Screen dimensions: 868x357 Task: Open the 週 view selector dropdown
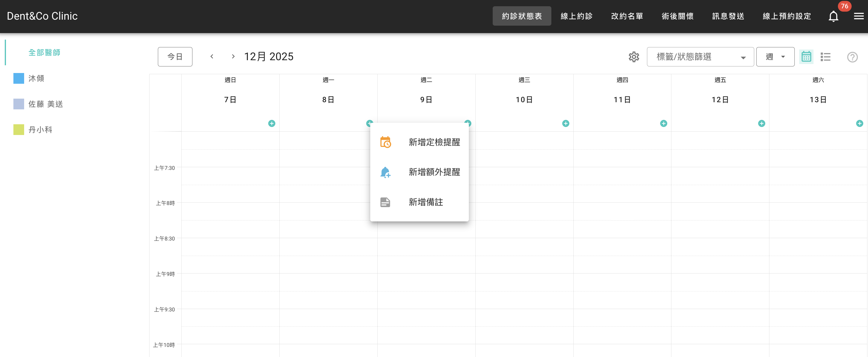click(775, 57)
